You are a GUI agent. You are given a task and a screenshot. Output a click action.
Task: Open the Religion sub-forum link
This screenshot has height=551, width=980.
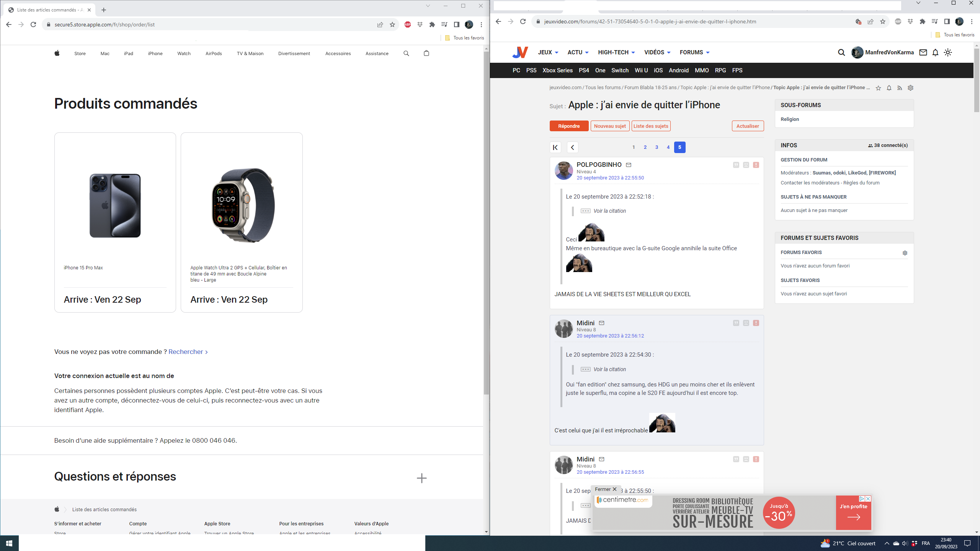pyautogui.click(x=790, y=119)
